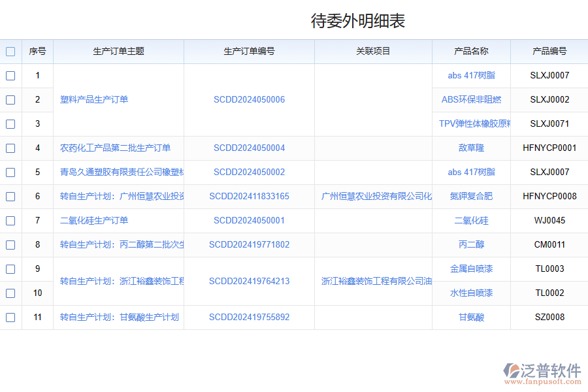Click the 生产订单主题 column header
Image resolution: width=588 pixels, height=392 pixels.
118,52
